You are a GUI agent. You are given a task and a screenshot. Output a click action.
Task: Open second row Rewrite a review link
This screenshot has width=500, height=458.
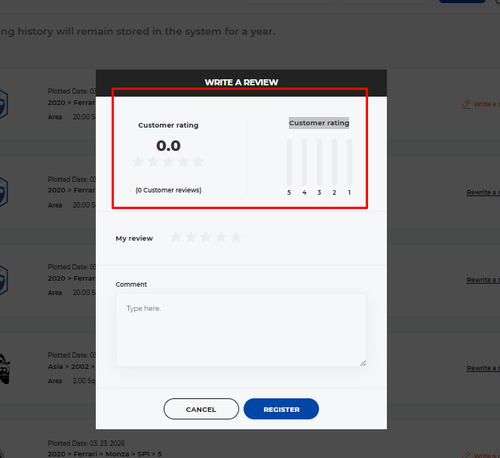tap(483, 192)
